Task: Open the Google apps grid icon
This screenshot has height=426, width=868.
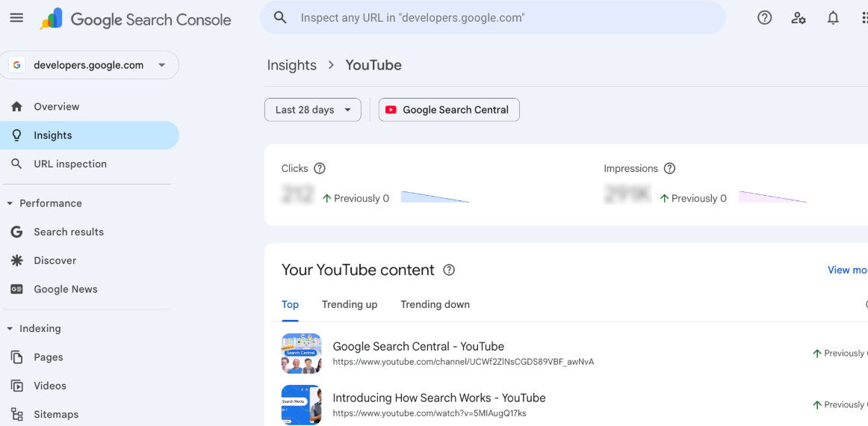Action: pyautogui.click(x=865, y=18)
